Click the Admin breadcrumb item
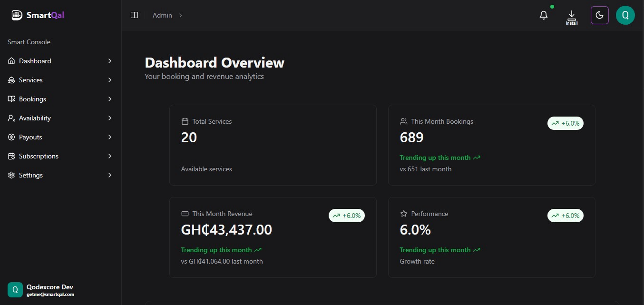The height and width of the screenshot is (305, 644). tap(162, 15)
